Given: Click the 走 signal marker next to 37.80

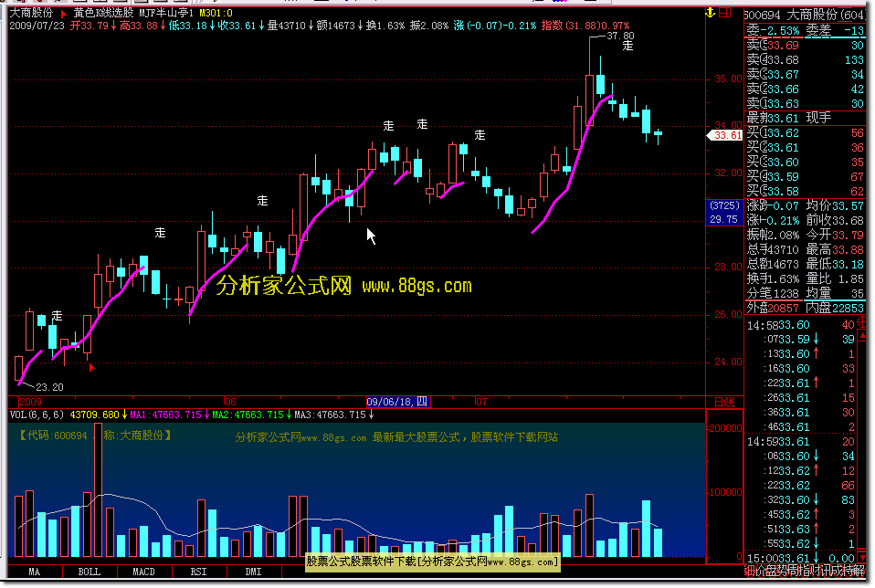Looking at the screenshot, I should [627, 47].
